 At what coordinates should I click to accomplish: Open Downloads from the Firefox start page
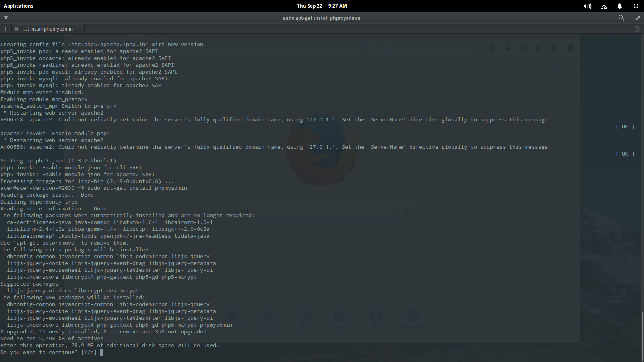(231, 319)
